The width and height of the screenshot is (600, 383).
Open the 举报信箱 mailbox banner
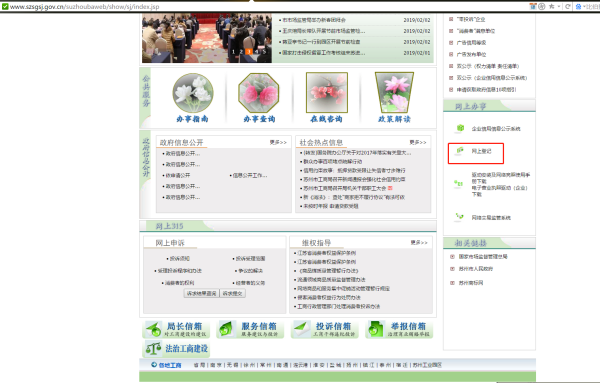point(399,329)
